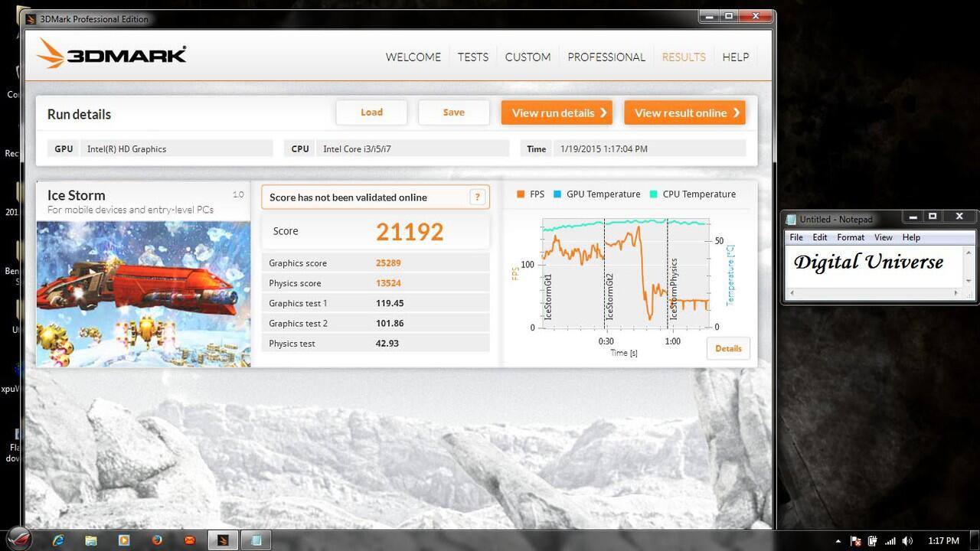
Task: Click the overall score 21192
Action: (x=410, y=231)
